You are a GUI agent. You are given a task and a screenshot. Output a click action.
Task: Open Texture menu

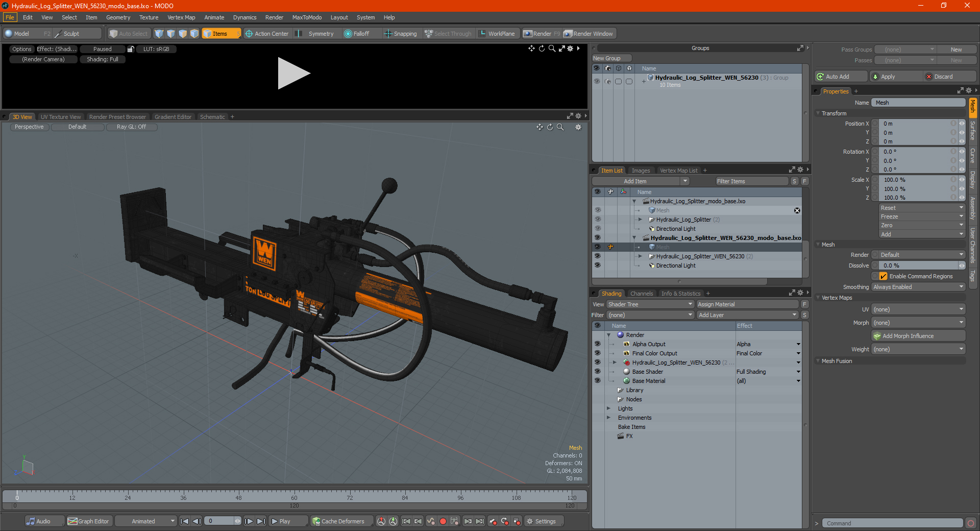pyautogui.click(x=149, y=17)
